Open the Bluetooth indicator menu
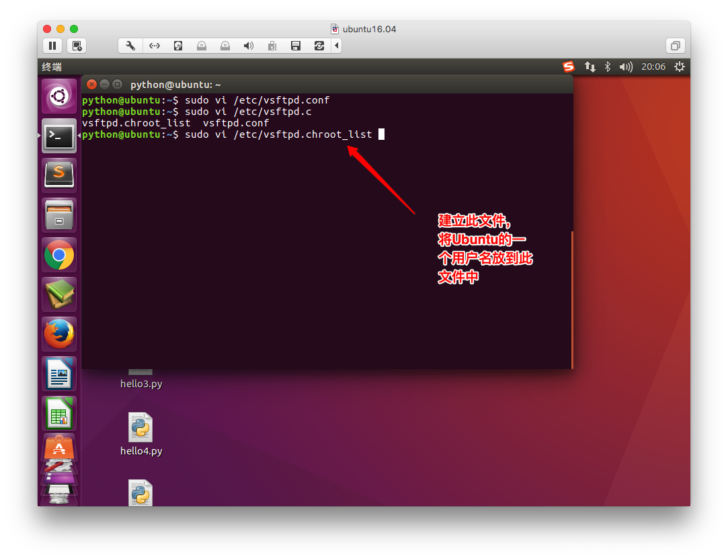 point(607,67)
